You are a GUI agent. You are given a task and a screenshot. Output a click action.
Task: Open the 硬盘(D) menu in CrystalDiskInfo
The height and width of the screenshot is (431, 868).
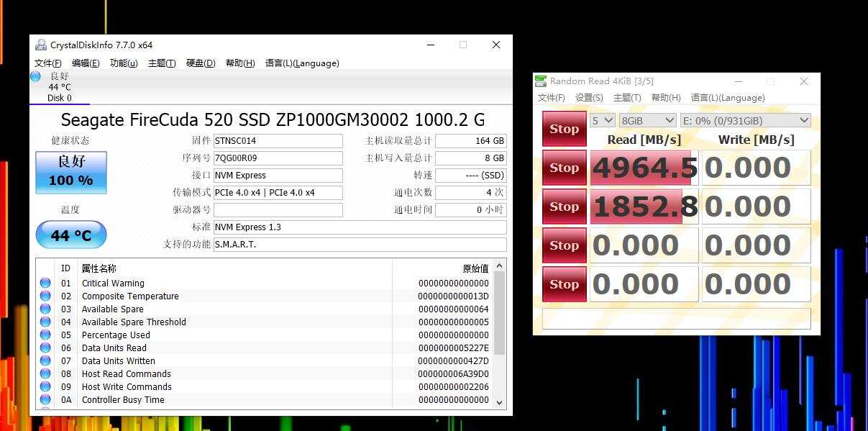tap(201, 63)
